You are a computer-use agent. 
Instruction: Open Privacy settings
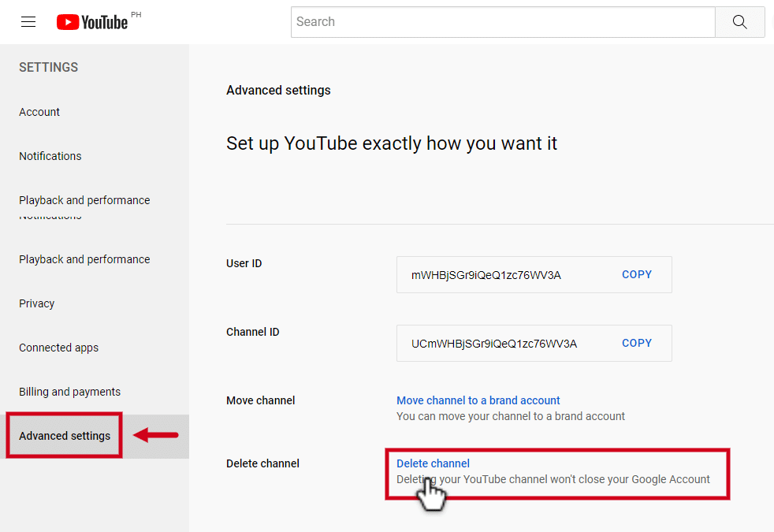pyautogui.click(x=36, y=303)
